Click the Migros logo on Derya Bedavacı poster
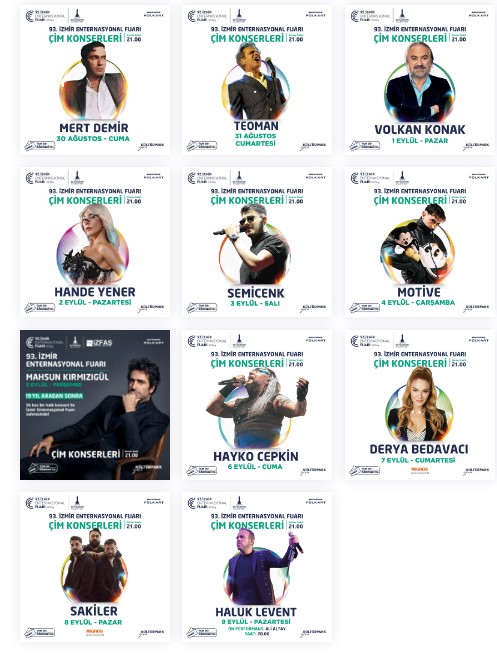Screen dimensions: 497x662 pyautogui.click(x=420, y=470)
